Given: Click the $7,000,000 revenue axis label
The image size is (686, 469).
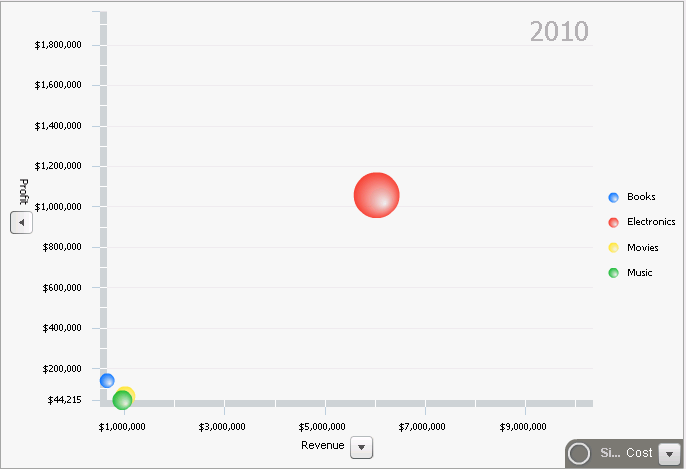Looking at the screenshot, I should (422, 427).
